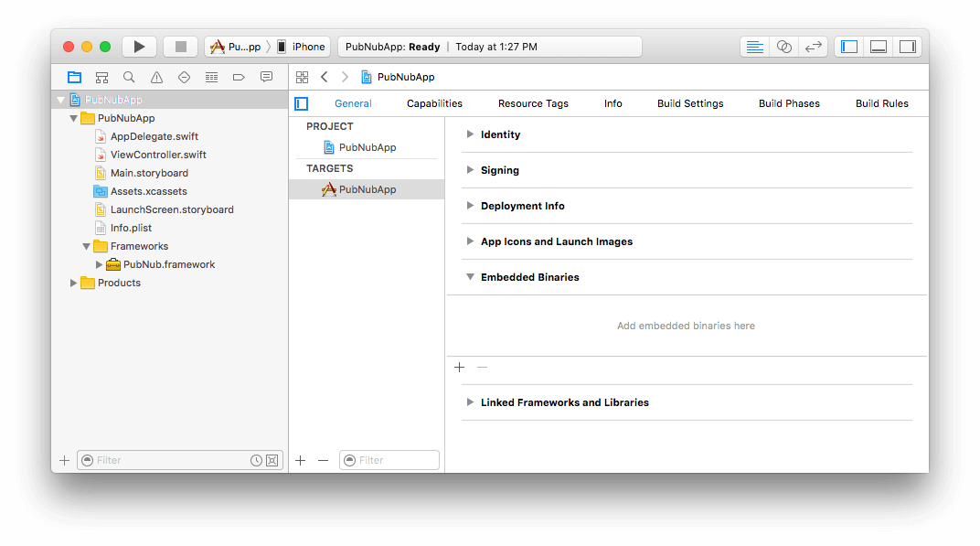Show the Issue navigator warning icon
This screenshot has width=980, height=546.
tap(156, 77)
